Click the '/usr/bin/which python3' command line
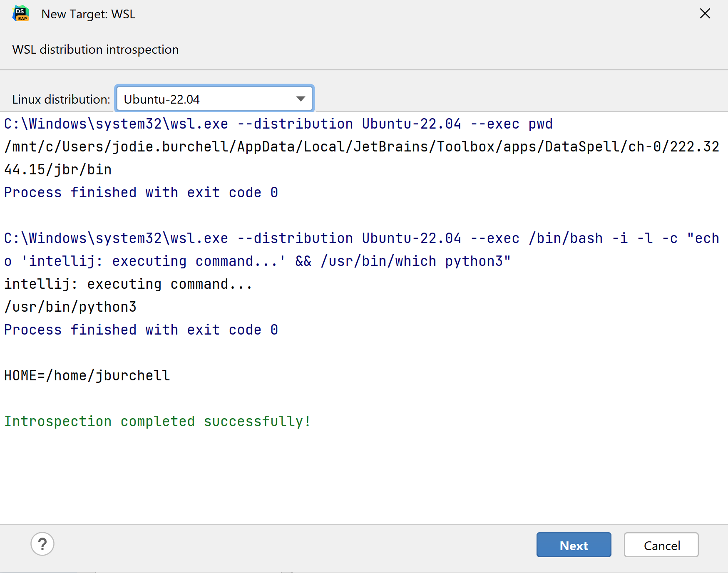The image size is (728, 573). click(258, 261)
